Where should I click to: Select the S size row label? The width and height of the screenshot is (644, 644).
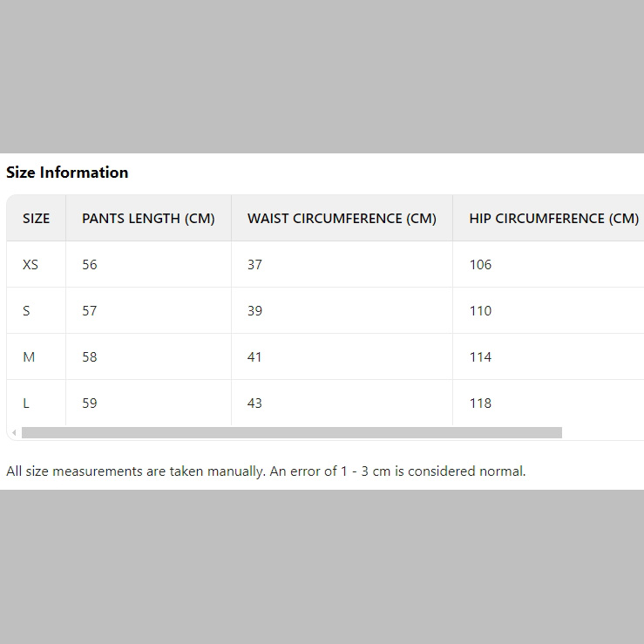[26, 311]
